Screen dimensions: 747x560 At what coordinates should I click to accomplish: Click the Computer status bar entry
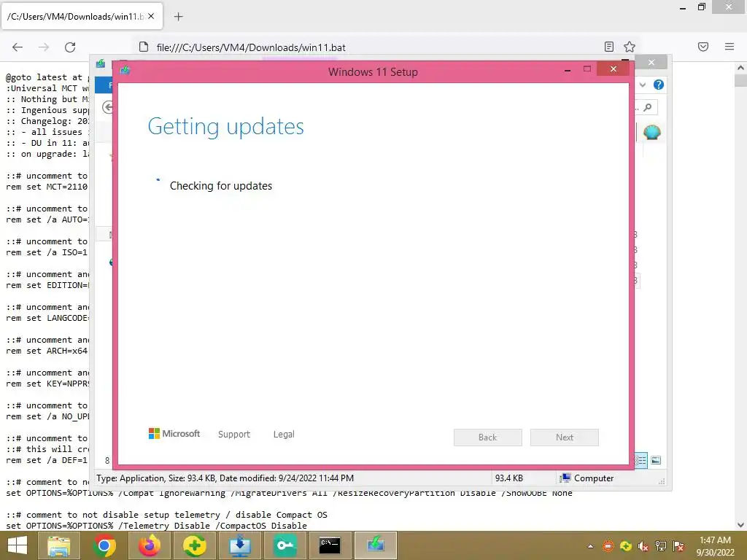[587, 478]
